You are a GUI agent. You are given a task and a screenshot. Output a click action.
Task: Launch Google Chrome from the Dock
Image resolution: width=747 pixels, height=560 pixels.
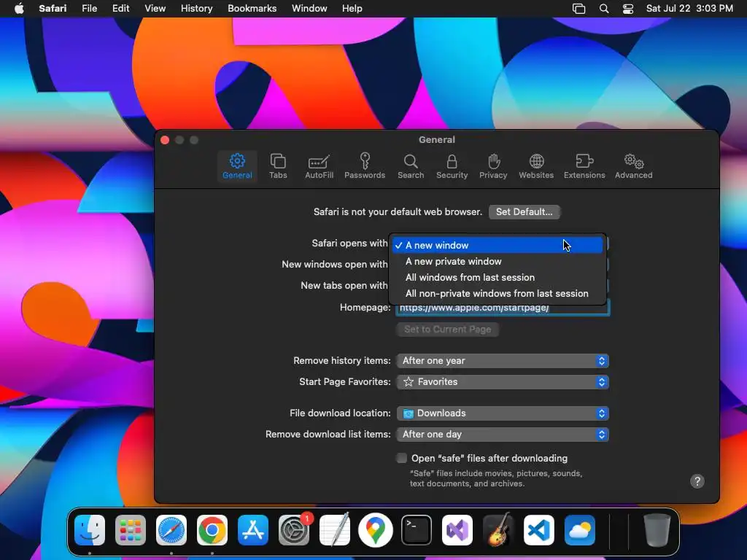(212, 530)
